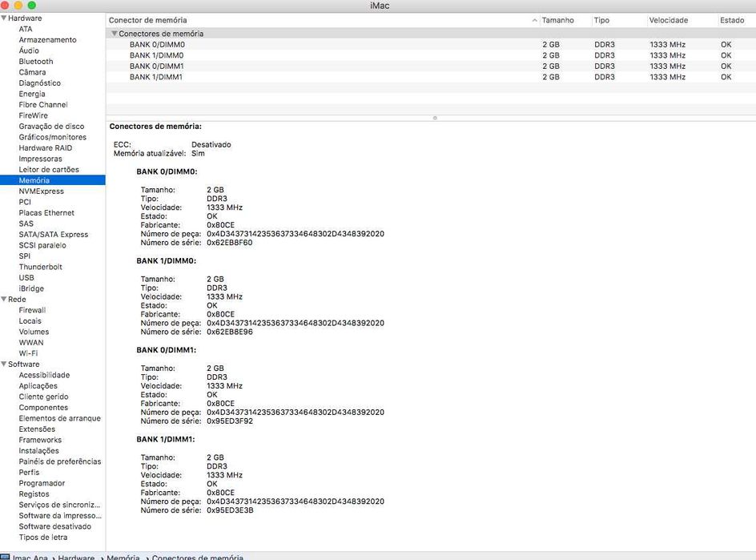Open WWAN network entry
The width and height of the screenshot is (756, 560).
coord(31,342)
